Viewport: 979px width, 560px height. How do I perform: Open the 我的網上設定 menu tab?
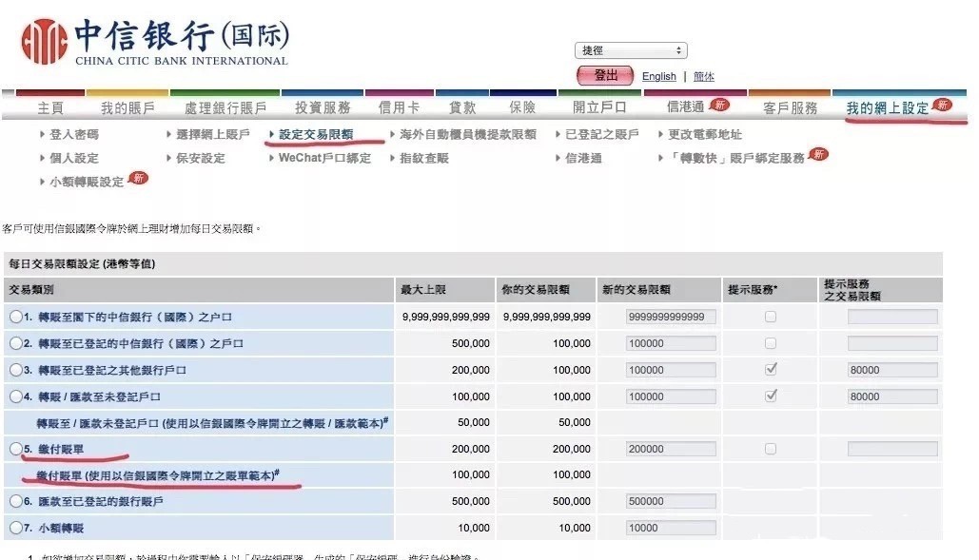point(888,107)
